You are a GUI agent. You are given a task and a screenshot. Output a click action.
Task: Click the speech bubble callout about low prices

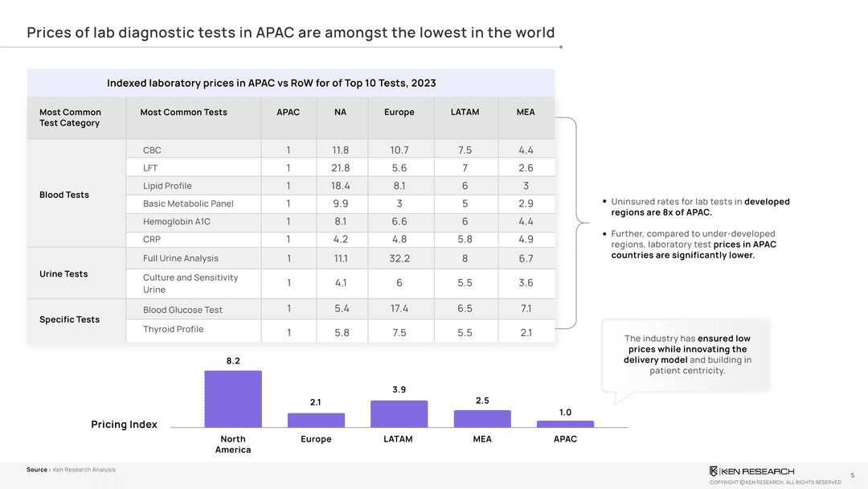(x=687, y=355)
